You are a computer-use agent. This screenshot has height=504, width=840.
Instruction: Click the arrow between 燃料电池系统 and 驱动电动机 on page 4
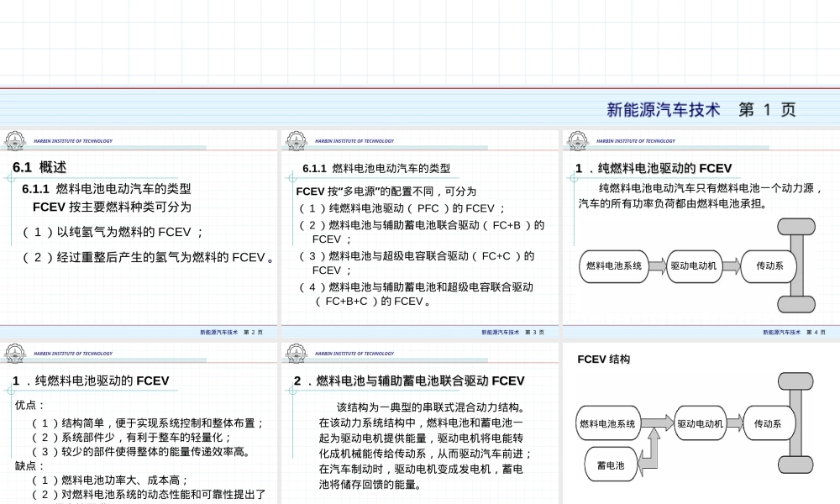pyautogui.click(x=658, y=265)
